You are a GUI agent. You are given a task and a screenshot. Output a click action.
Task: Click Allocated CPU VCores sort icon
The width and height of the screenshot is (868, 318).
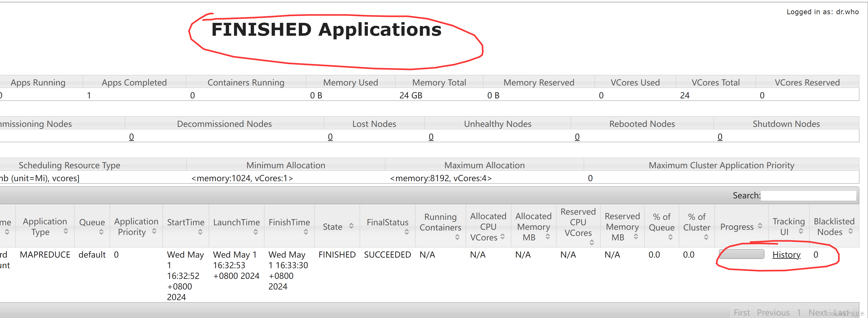502,237
